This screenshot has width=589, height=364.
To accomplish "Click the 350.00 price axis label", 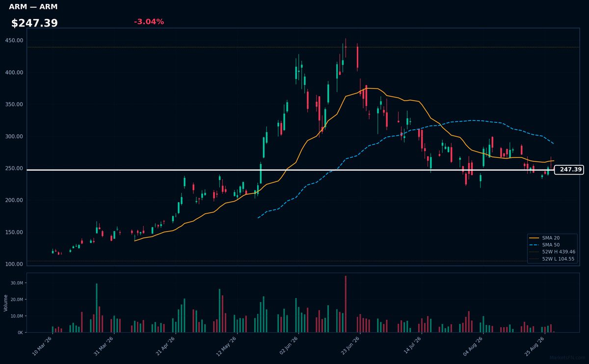I will pyautogui.click(x=14, y=104).
